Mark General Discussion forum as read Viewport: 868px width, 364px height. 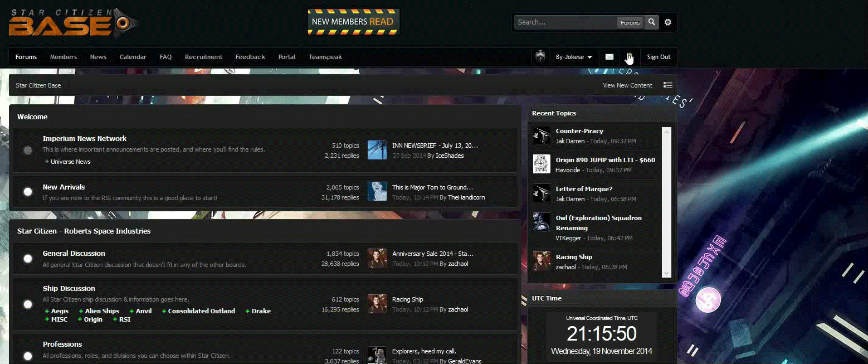click(28, 258)
